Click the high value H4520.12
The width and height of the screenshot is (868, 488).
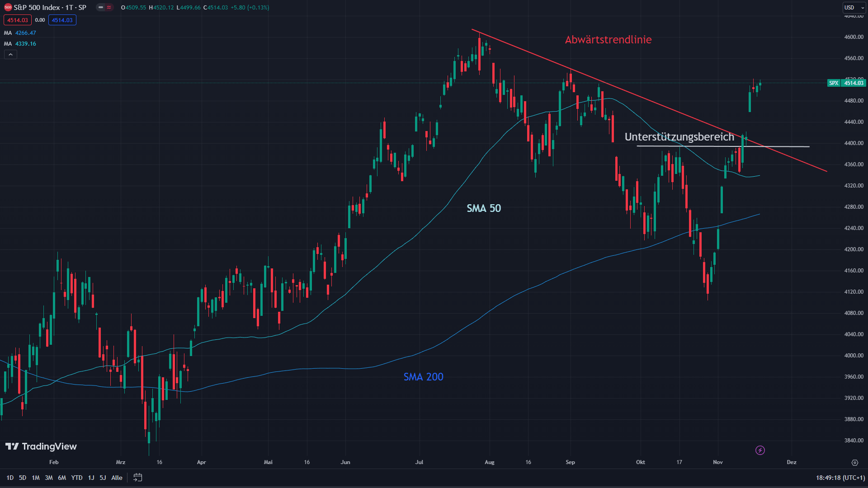tap(161, 8)
